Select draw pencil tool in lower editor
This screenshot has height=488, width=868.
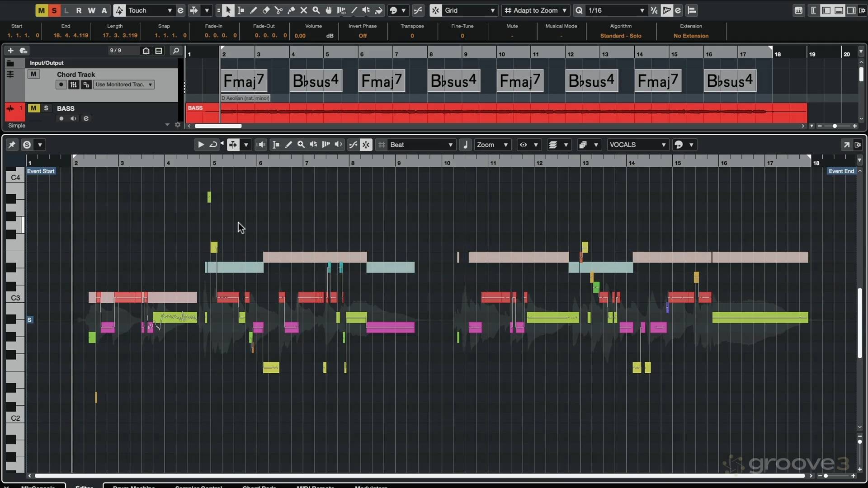point(288,145)
